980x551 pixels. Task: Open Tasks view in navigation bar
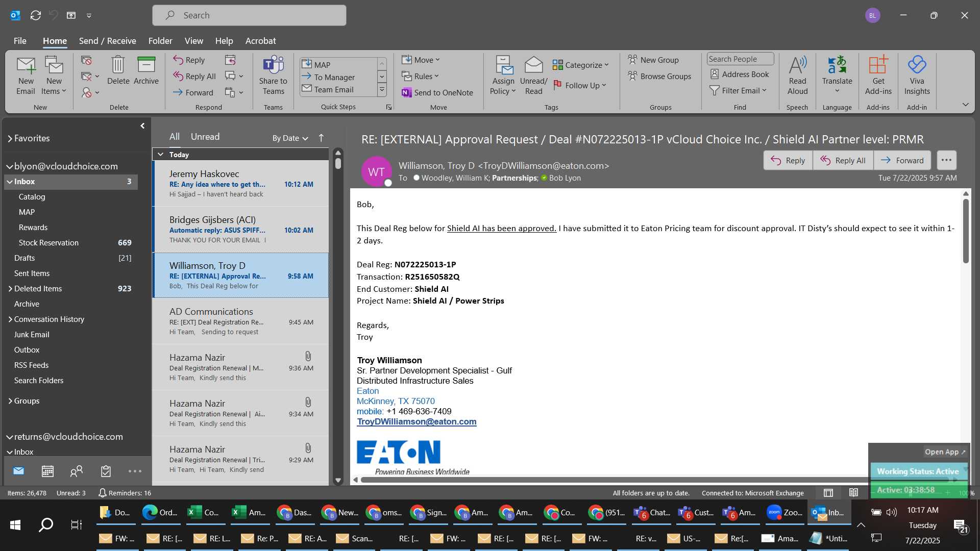point(106,471)
